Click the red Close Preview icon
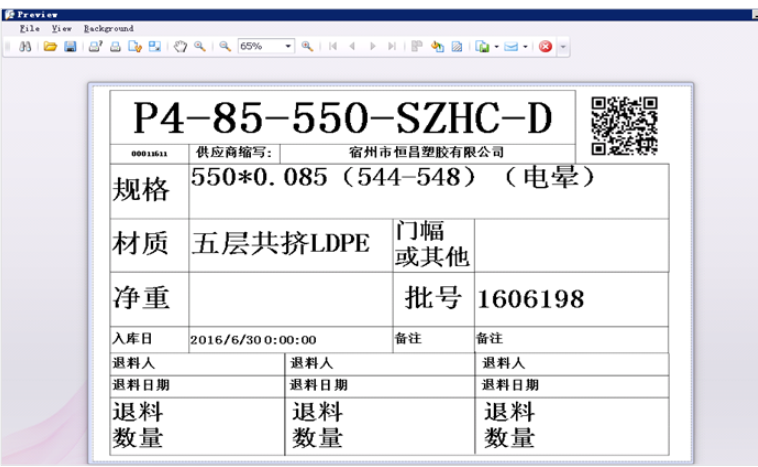 click(547, 46)
